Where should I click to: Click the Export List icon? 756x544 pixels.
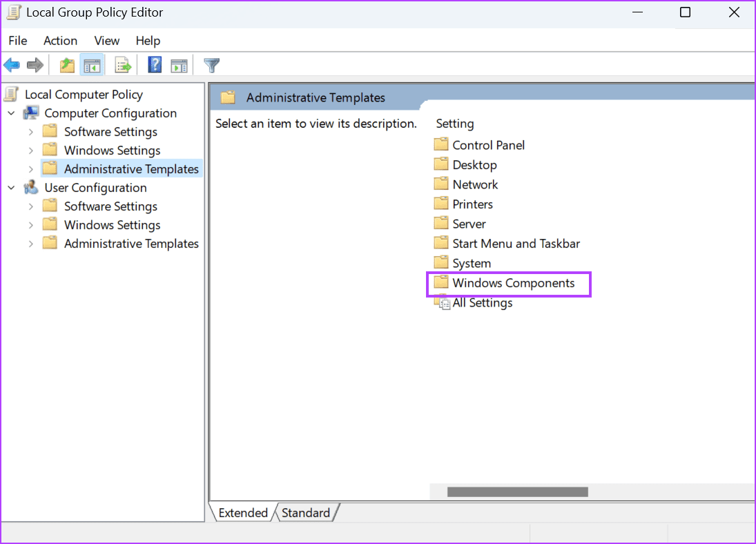tap(122, 64)
